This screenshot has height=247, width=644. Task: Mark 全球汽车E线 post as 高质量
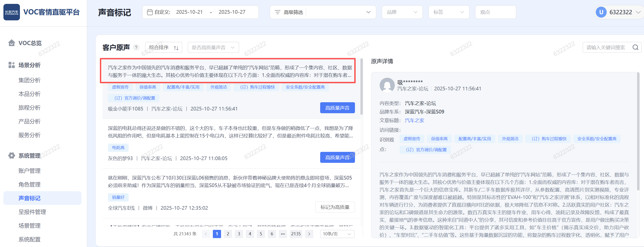click(335, 207)
